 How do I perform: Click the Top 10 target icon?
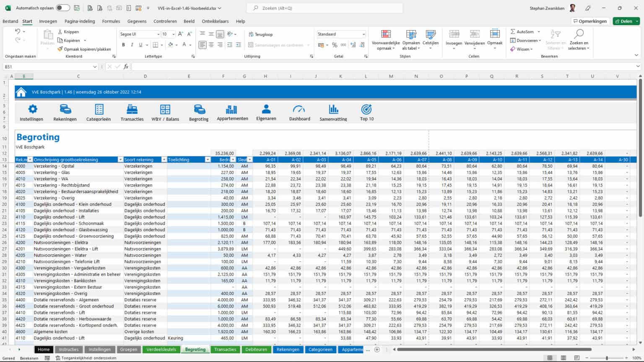(x=366, y=110)
